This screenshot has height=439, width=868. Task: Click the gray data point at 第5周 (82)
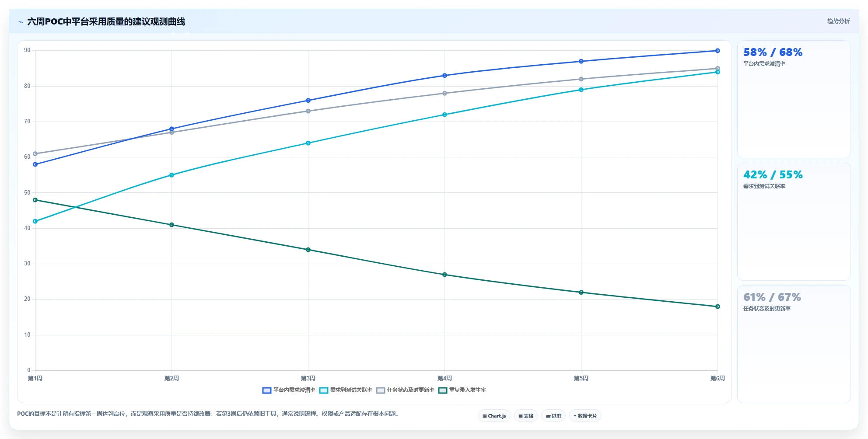581,79
